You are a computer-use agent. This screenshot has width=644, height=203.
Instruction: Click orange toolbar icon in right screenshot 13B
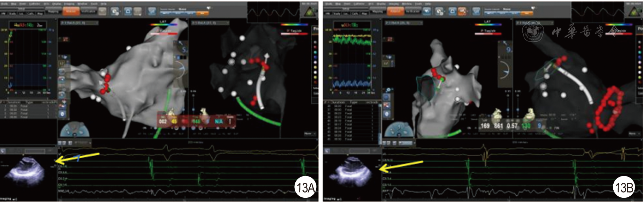(x=462, y=12)
